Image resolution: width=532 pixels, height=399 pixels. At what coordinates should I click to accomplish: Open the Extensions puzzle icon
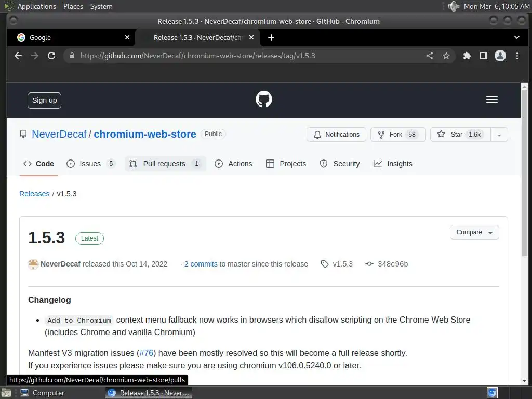467,56
